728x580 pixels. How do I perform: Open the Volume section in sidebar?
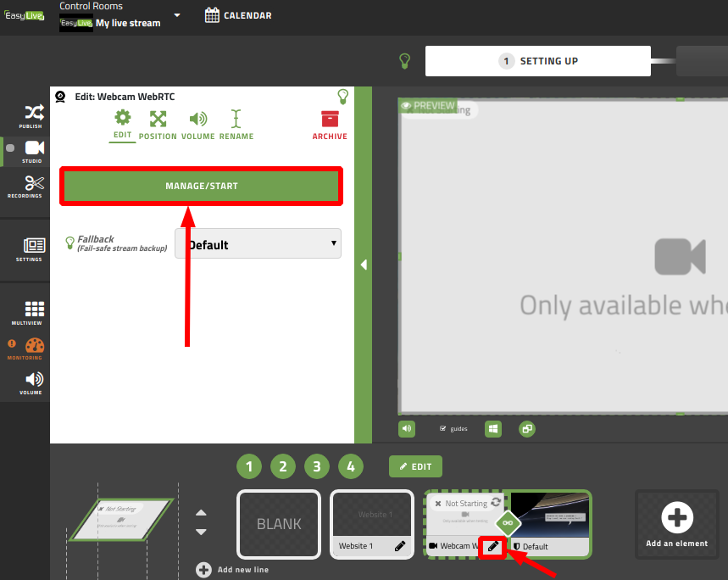pos(31,383)
